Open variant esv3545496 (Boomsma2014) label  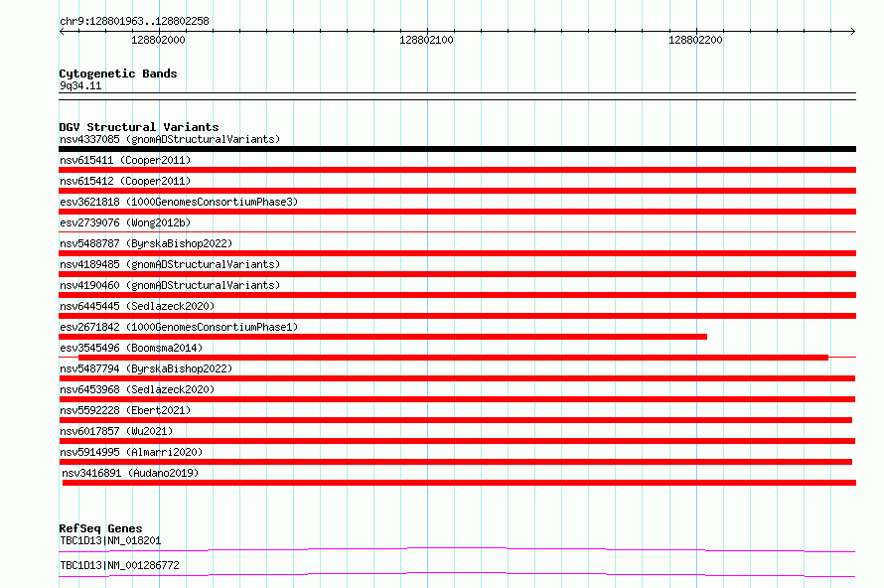point(131,348)
